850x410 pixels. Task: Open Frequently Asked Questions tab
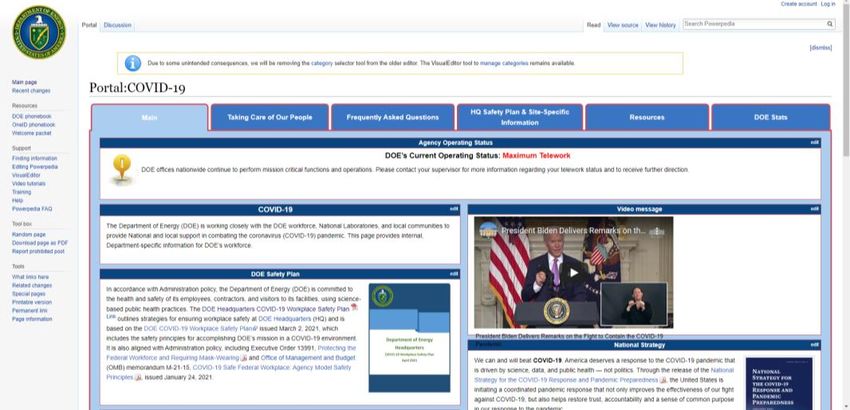coord(392,117)
